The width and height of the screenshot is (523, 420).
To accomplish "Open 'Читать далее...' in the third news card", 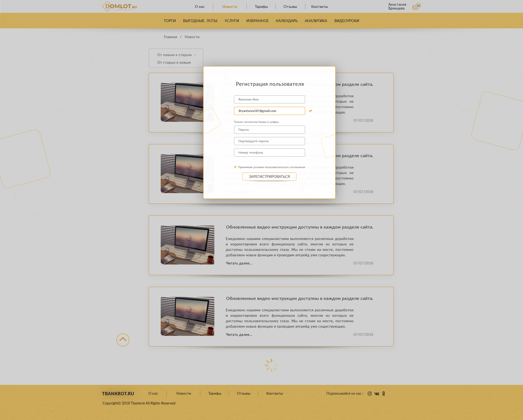I will point(239,263).
